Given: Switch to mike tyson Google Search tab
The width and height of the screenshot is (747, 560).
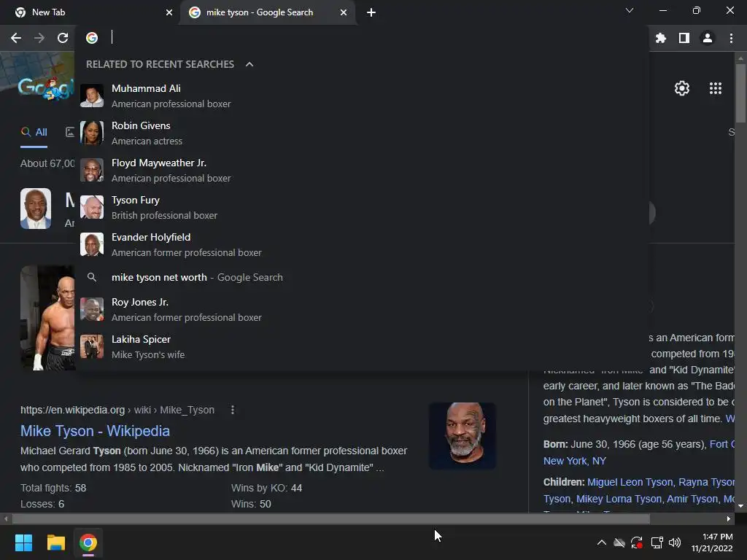Looking at the screenshot, I should (x=268, y=12).
